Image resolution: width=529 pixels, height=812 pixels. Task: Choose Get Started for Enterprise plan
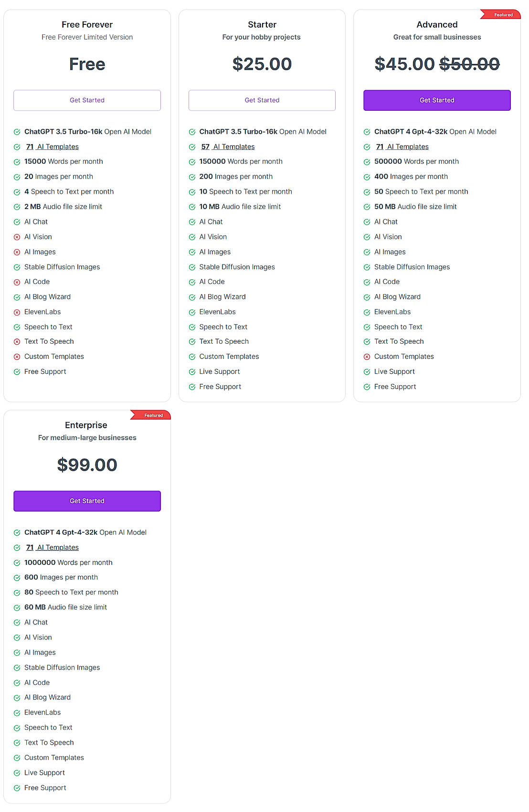coord(87,501)
